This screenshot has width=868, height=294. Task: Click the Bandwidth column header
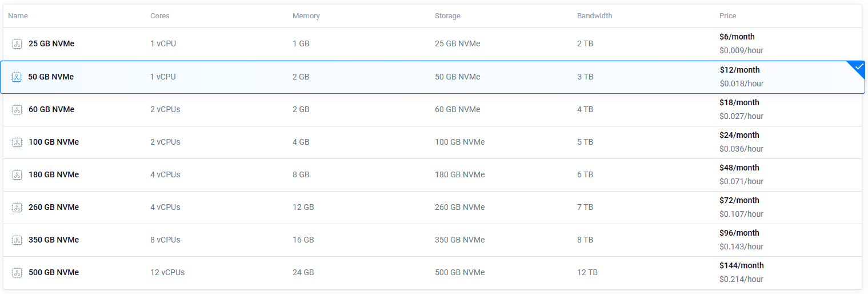click(594, 16)
